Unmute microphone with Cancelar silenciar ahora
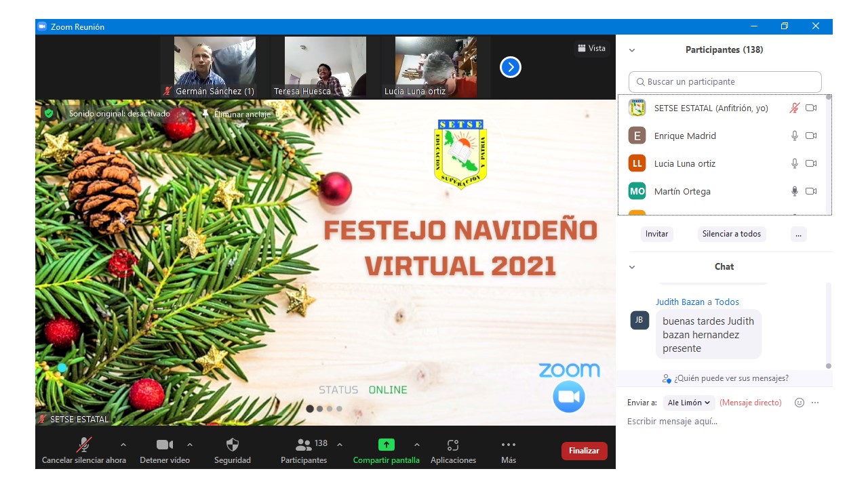This screenshot has height=488, width=868. click(84, 445)
